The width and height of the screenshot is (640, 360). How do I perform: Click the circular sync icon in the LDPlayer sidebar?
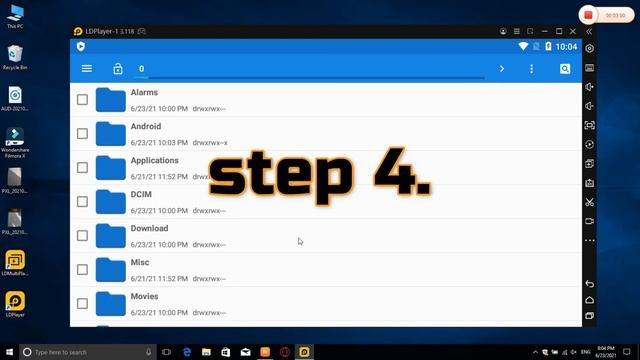pyautogui.click(x=589, y=144)
